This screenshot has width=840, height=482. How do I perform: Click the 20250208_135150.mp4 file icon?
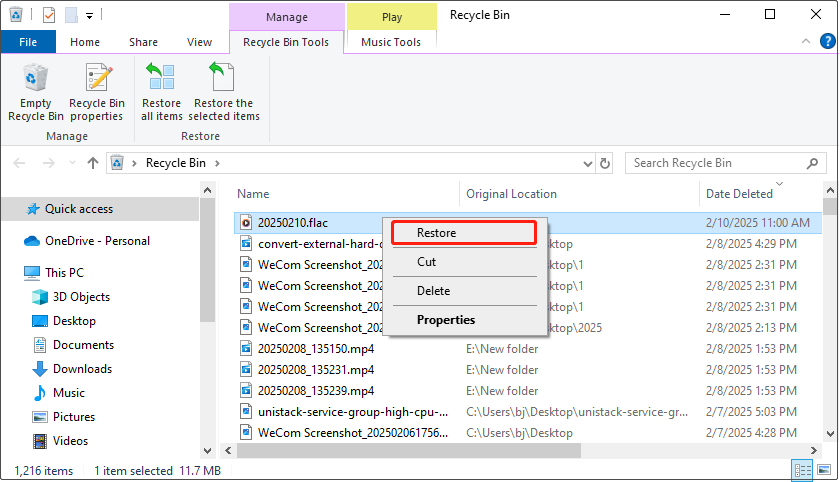245,349
